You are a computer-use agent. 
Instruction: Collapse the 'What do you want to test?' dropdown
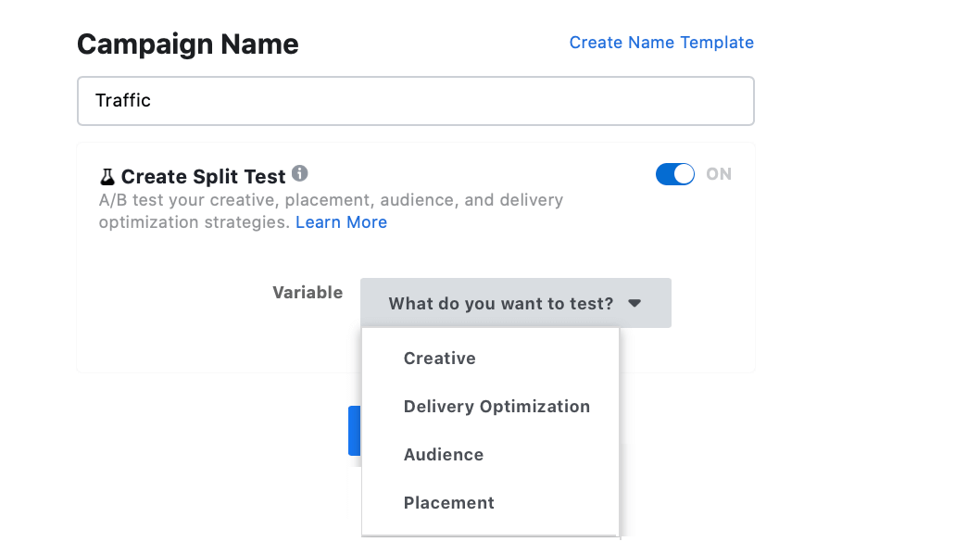(515, 303)
